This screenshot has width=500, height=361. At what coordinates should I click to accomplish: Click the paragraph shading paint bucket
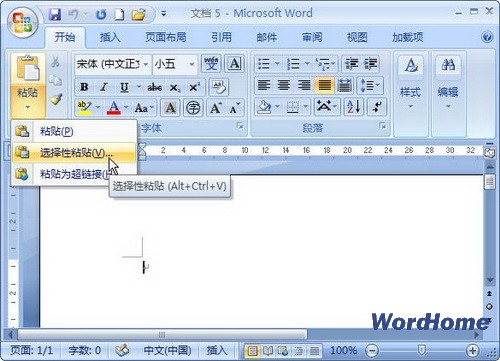point(264,107)
